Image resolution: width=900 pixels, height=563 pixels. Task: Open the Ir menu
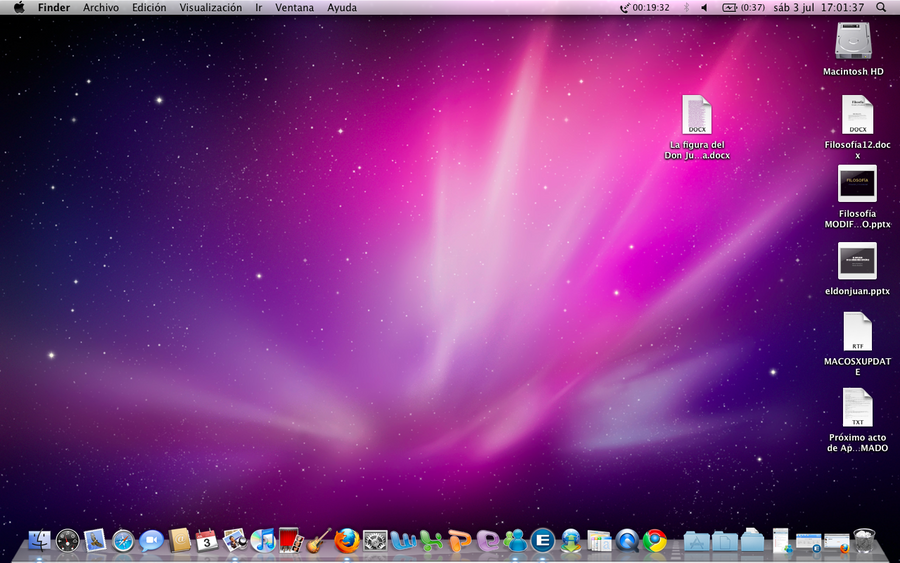pos(259,7)
